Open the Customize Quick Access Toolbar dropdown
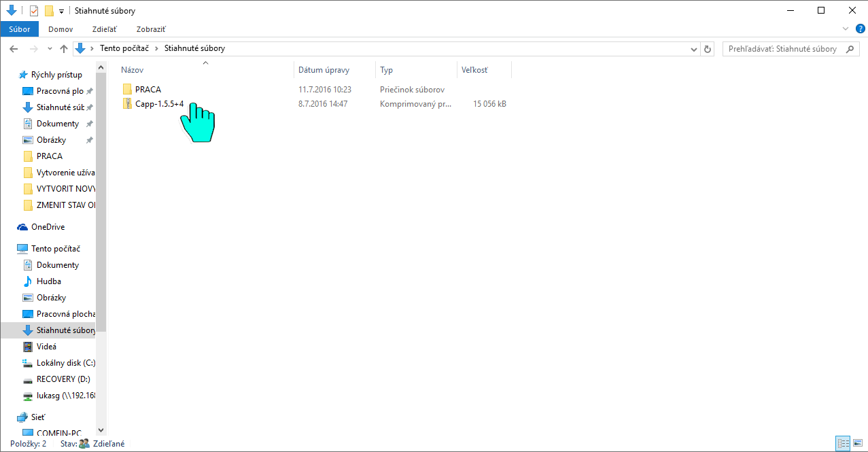This screenshot has height=452, width=868. [61, 12]
